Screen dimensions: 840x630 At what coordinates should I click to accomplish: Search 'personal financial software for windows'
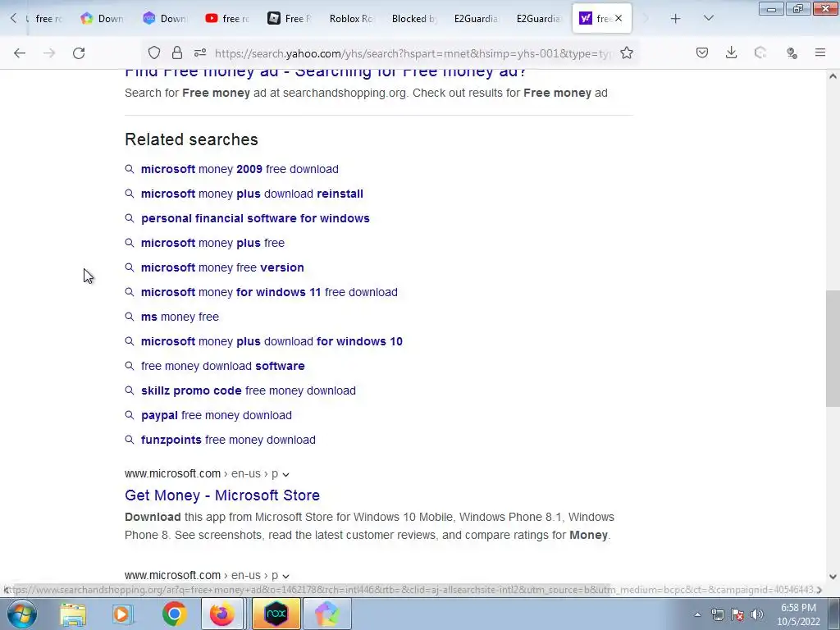(x=255, y=218)
